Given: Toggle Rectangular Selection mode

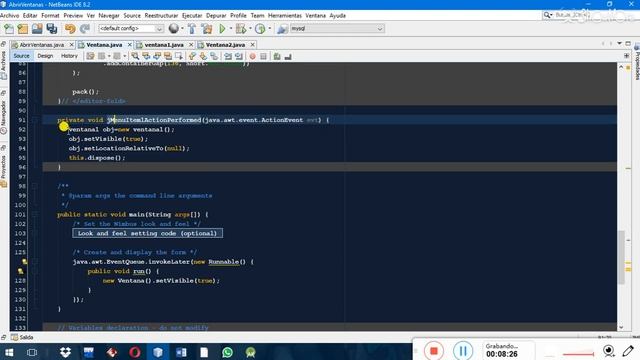Looking at the screenshot, I should coord(179,56).
